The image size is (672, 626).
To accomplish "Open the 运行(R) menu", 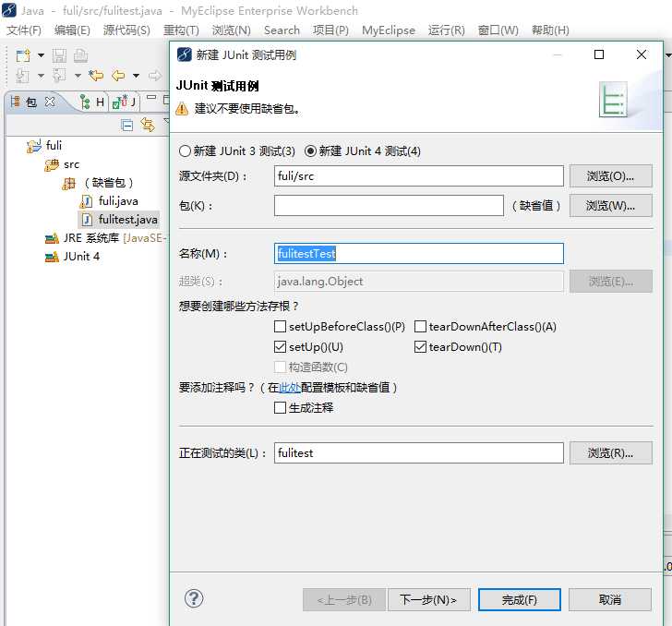I will (446, 30).
